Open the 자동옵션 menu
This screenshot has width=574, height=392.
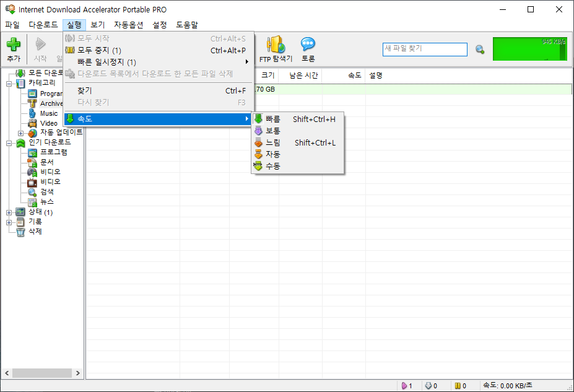(x=129, y=25)
